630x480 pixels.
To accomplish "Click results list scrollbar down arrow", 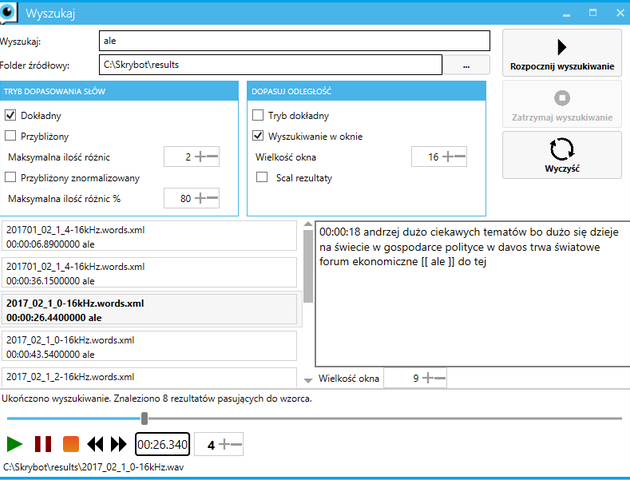I will (x=308, y=380).
